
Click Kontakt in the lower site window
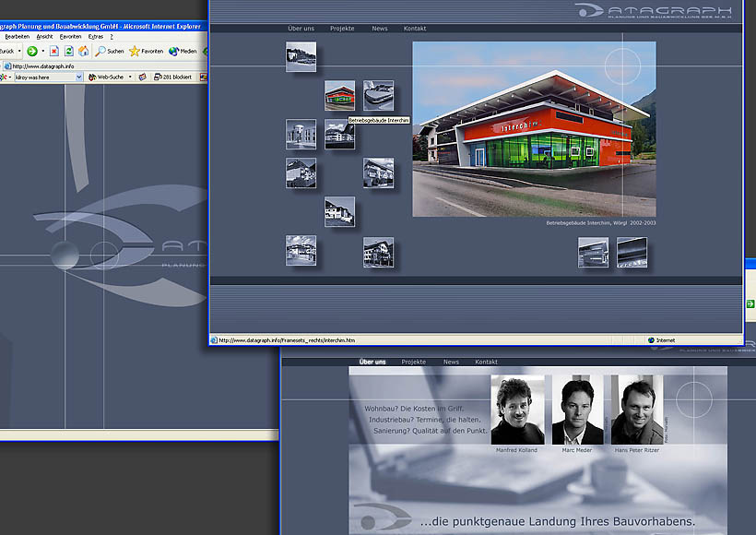486,362
